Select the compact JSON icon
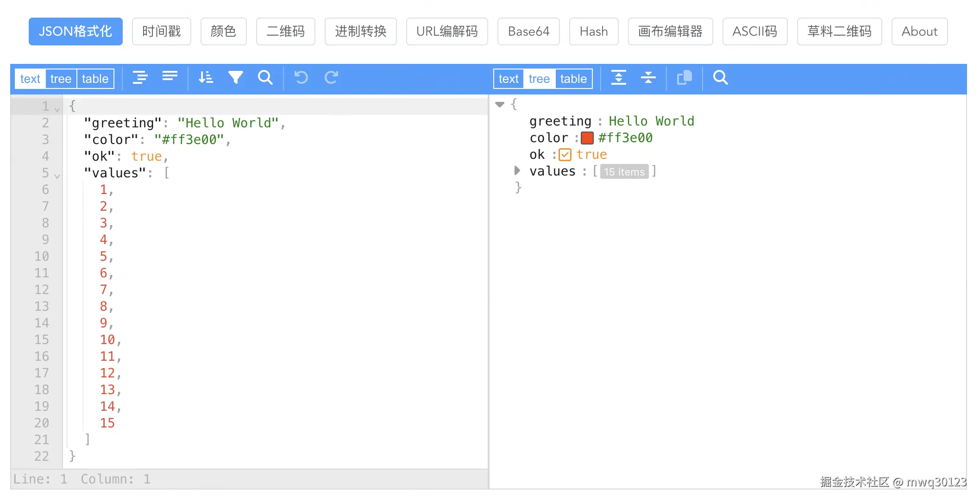Viewport: 980px width, 502px height. click(170, 77)
